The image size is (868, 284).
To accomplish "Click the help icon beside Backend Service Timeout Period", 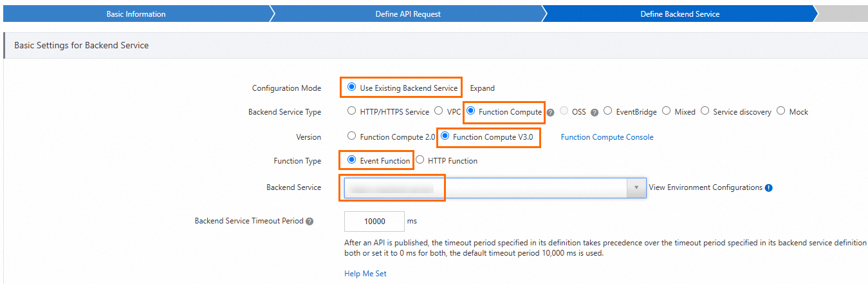I will [309, 222].
